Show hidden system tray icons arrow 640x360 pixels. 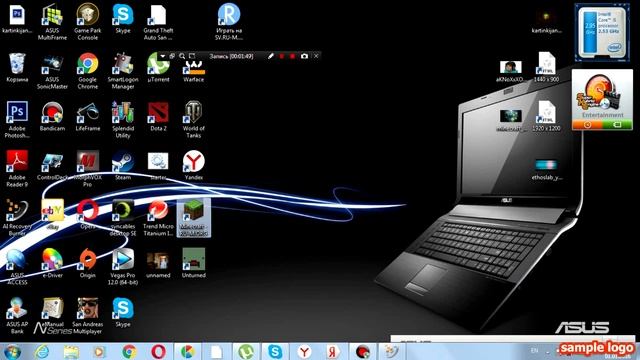(547, 351)
